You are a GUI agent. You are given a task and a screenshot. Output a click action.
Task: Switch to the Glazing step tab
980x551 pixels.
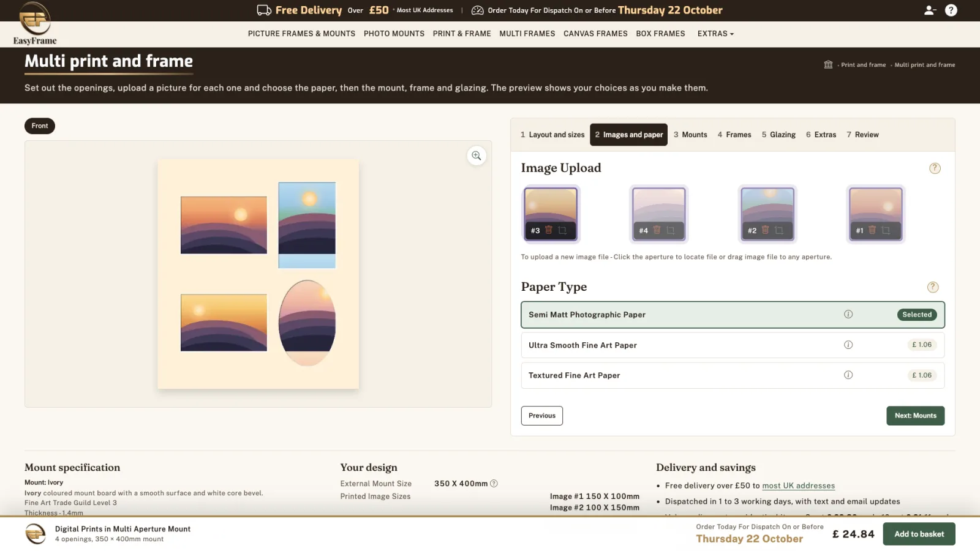pos(778,135)
